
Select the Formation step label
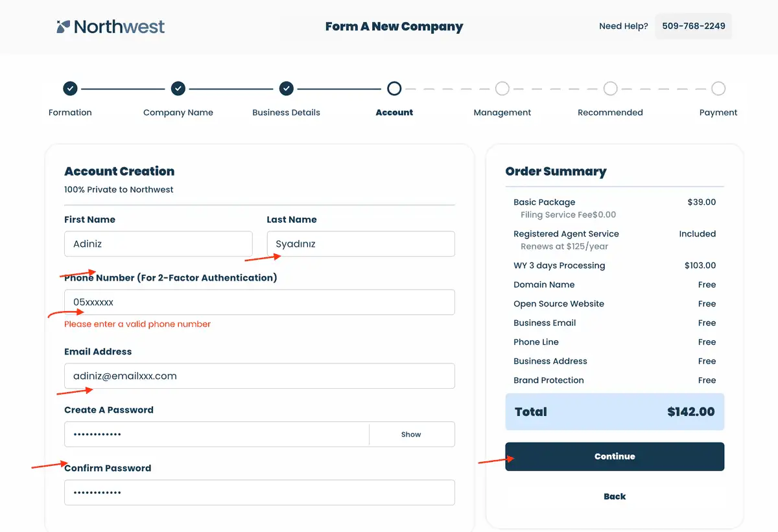[70, 113]
